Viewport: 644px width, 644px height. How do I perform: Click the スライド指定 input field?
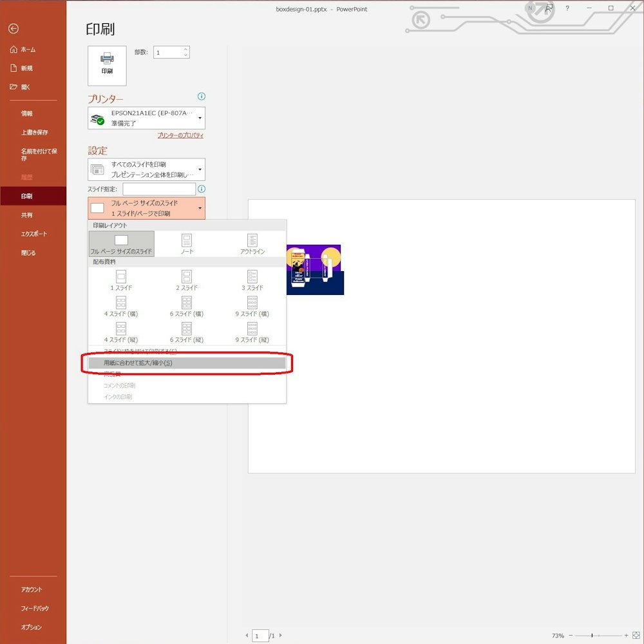[159, 189]
